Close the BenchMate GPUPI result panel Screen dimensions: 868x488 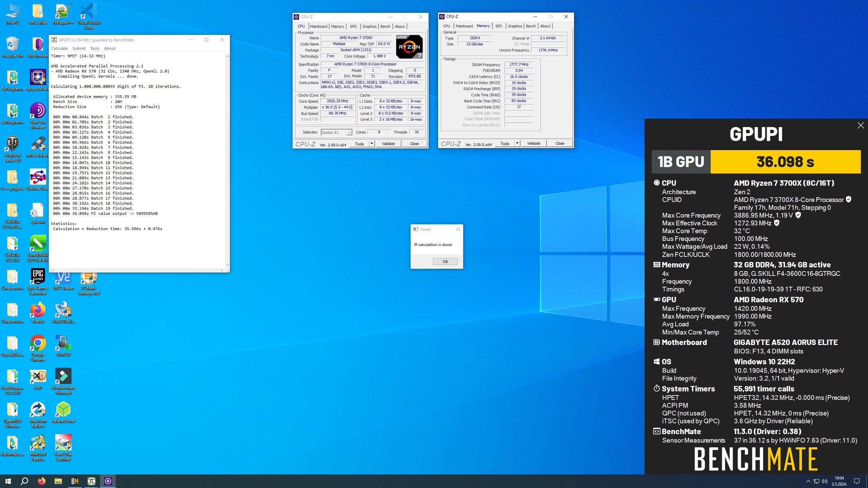(x=861, y=126)
